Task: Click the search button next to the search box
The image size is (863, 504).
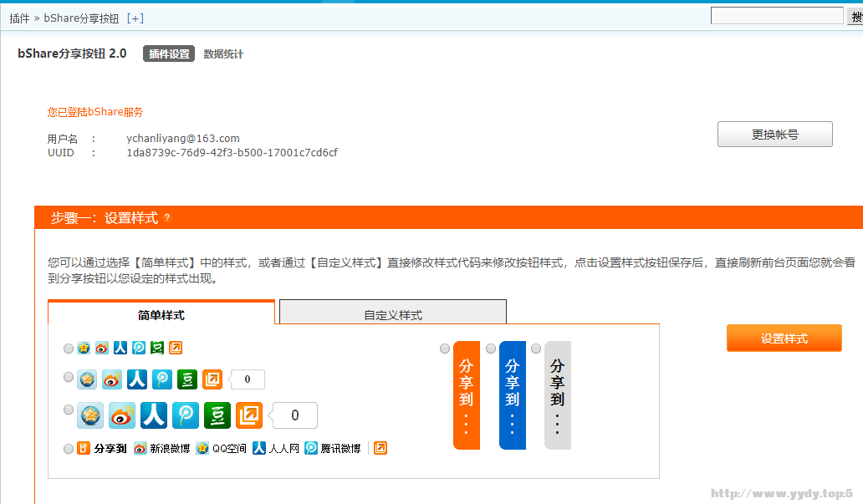Action: 855,17
